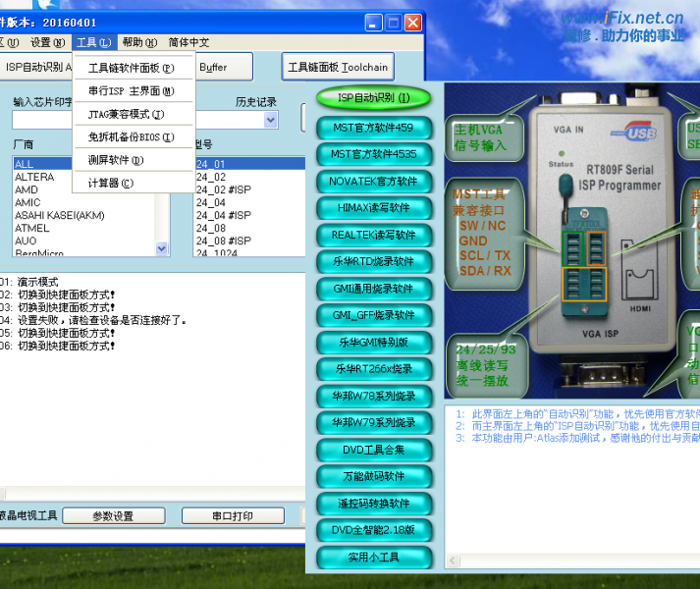Select model 24_04 #ISP

250,216
